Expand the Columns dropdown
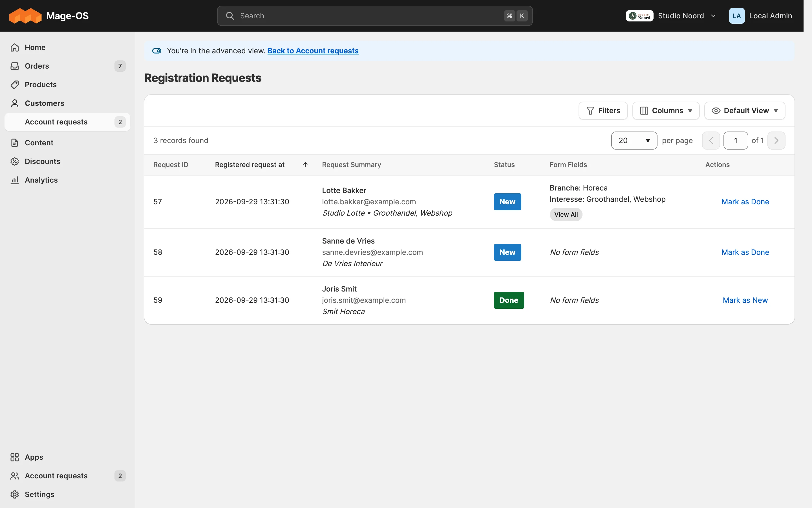812x508 pixels. tap(666, 111)
